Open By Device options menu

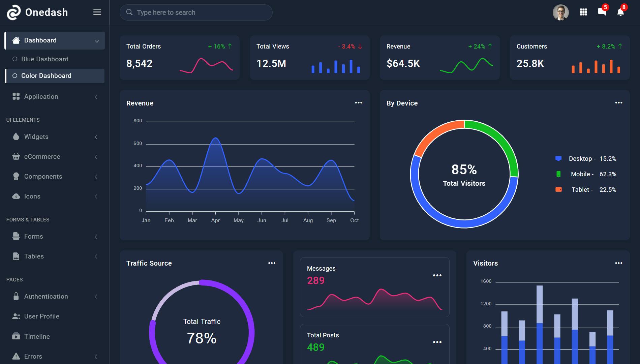(x=619, y=103)
